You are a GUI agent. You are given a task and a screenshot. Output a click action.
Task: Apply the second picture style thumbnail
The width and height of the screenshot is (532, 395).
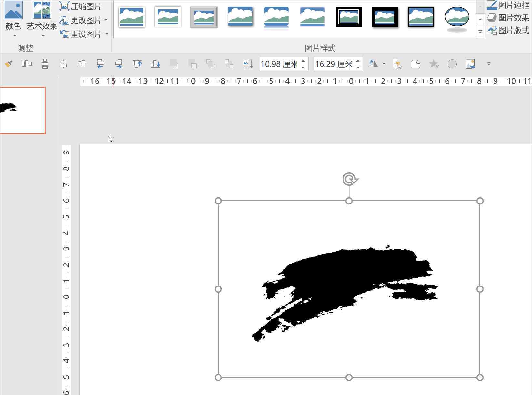[168, 17]
